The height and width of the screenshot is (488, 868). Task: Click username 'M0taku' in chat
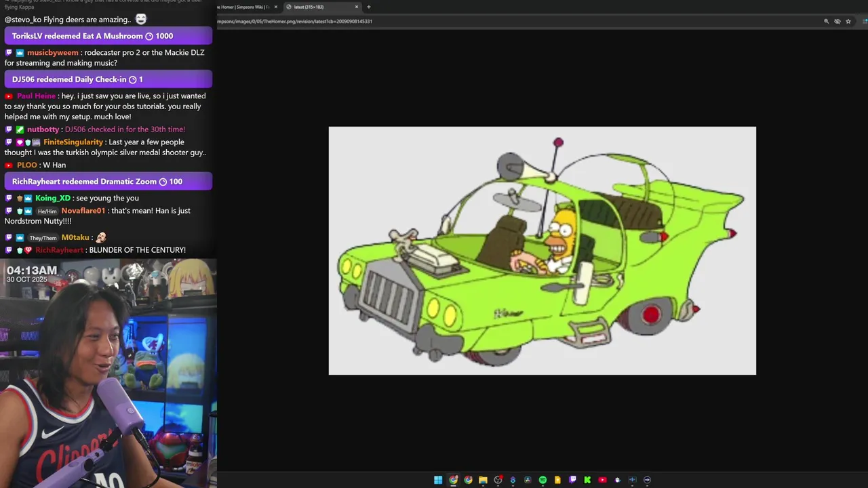pyautogui.click(x=75, y=237)
